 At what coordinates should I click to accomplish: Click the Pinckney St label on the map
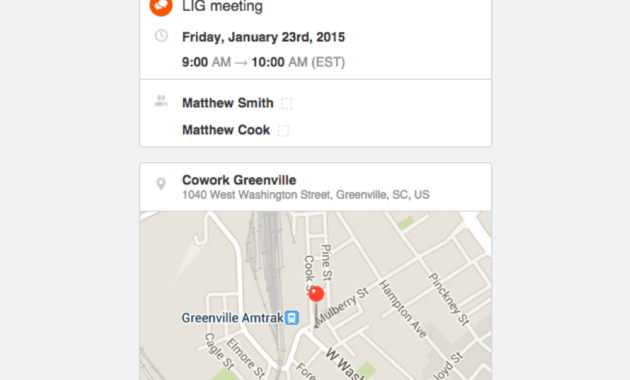coord(449,299)
